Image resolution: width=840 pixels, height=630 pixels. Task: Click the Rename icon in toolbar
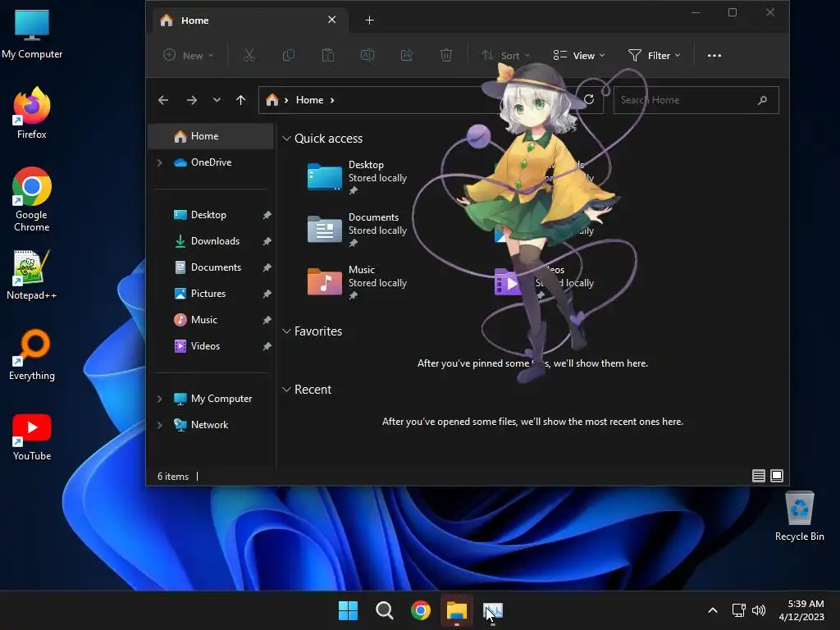(367, 55)
